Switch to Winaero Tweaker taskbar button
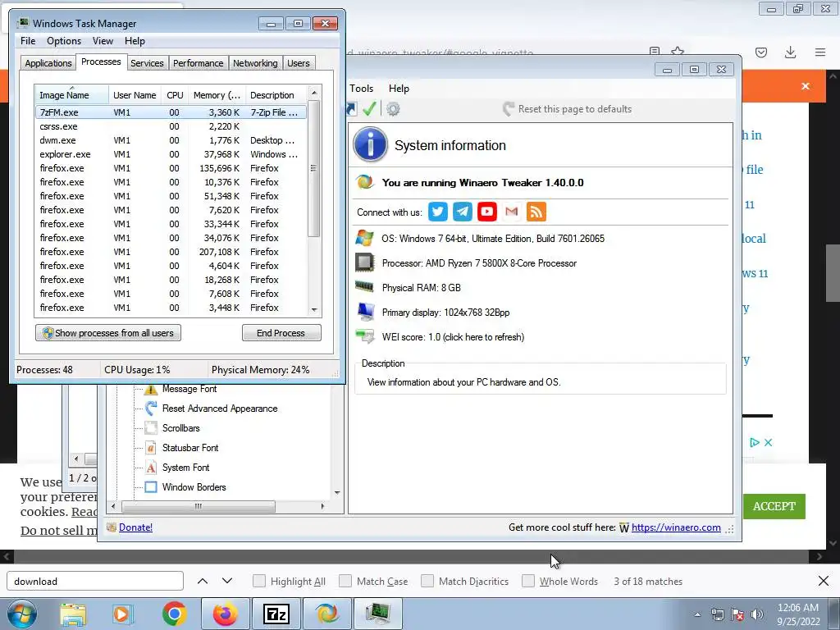Image resolution: width=840 pixels, height=630 pixels. (x=327, y=614)
